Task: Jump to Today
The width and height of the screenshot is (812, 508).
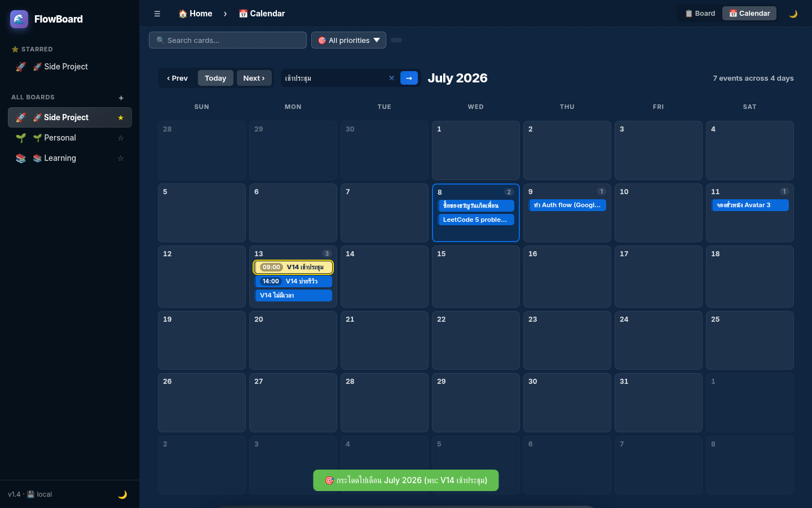Action: [215, 78]
